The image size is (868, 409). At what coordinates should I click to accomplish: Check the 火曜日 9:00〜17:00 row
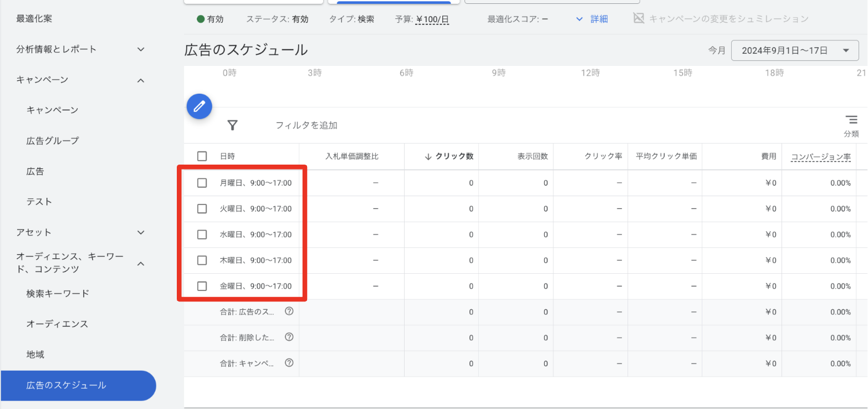click(202, 209)
